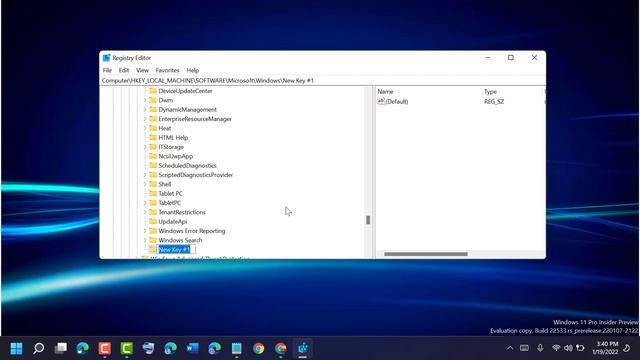
Task: Click the Shell folder icon
Action: [153, 184]
